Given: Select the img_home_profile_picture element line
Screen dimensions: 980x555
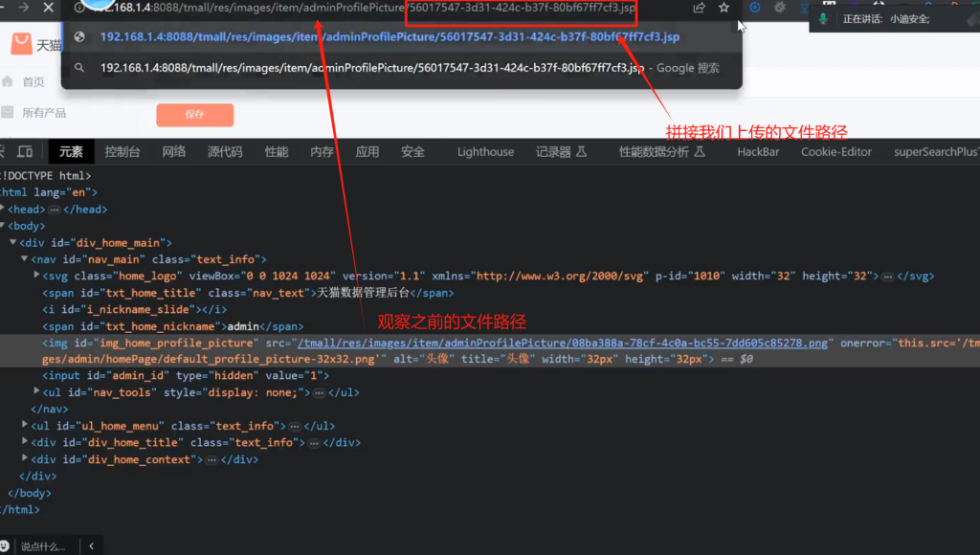Looking at the screenshot, I should tap(490, 350).
